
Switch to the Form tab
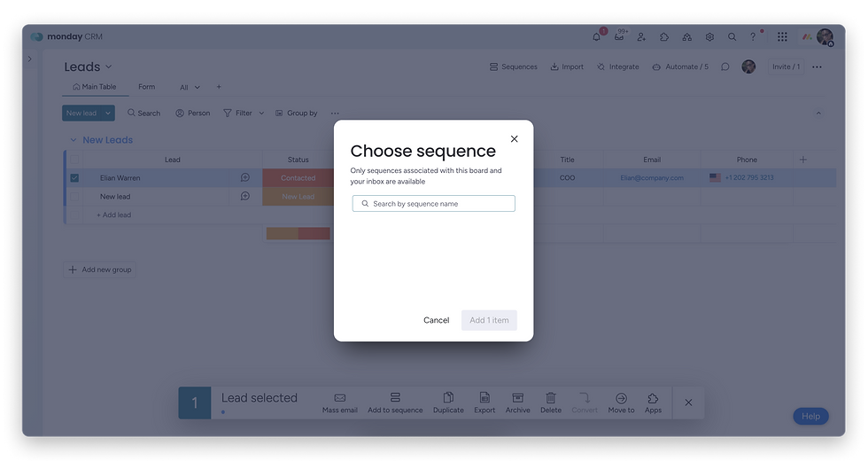(x=147, y=87)
